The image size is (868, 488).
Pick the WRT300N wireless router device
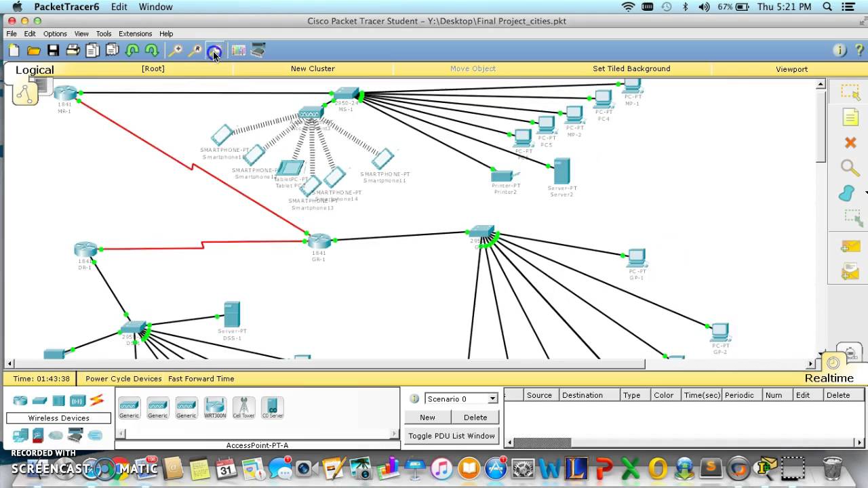coord(215,407)
